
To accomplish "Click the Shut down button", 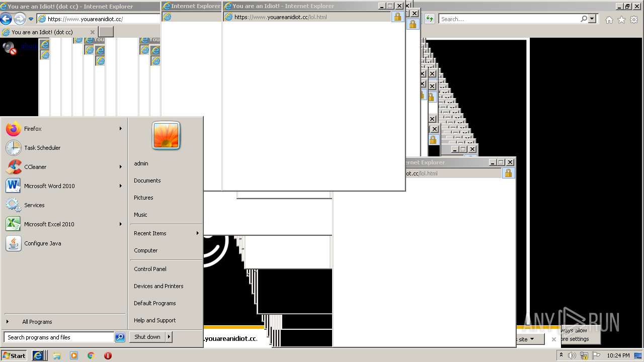I will pos(147,337).
